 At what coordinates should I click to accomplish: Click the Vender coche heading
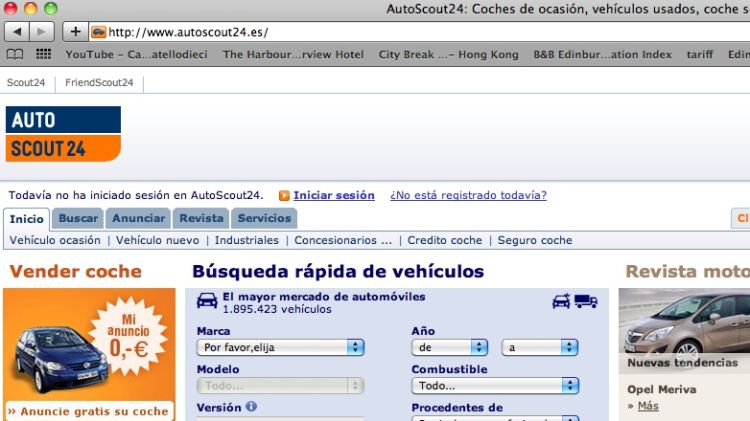click(x=76, y=271)
